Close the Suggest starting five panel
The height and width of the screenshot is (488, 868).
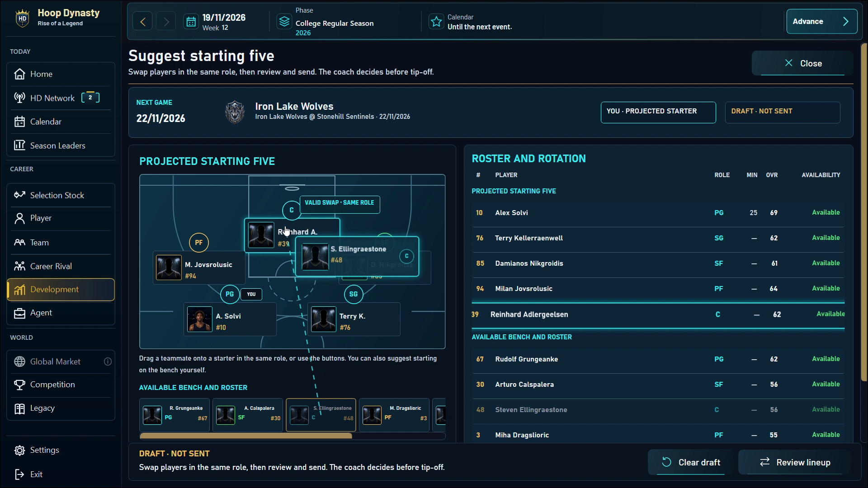(x=802, y=63)
